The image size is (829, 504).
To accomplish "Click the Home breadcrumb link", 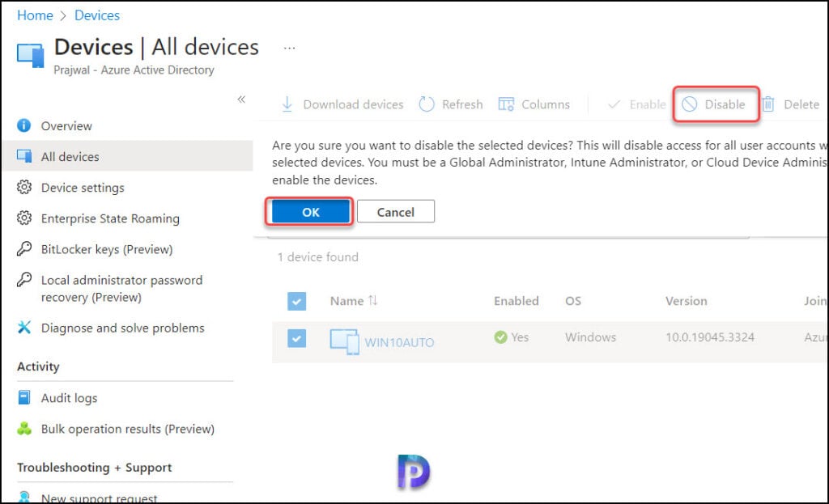I will tap(35, 15).
